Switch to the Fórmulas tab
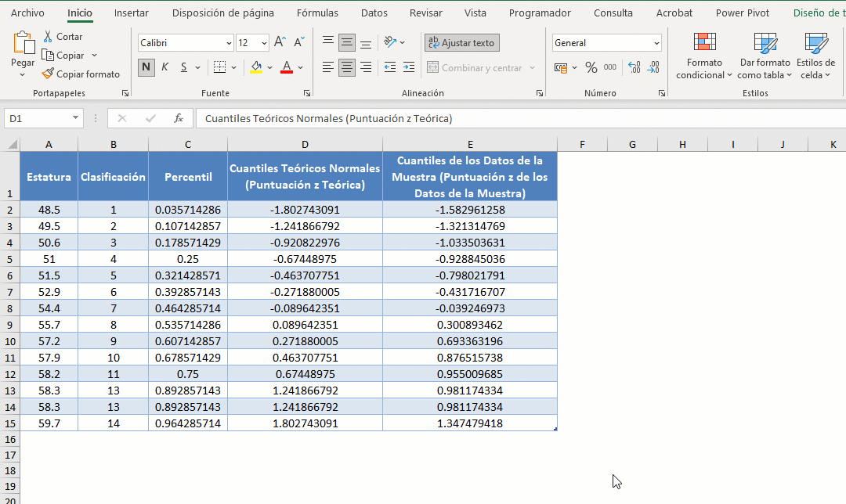Image resolution: width=846 pixels, height=504 pixels. (317, 13)
